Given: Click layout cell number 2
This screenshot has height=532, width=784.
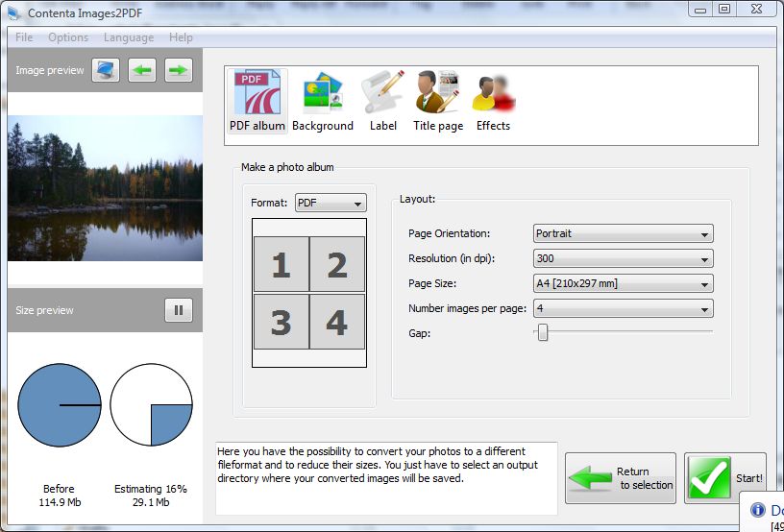Looking at the screenshot, I should click(x=337, y=264).
